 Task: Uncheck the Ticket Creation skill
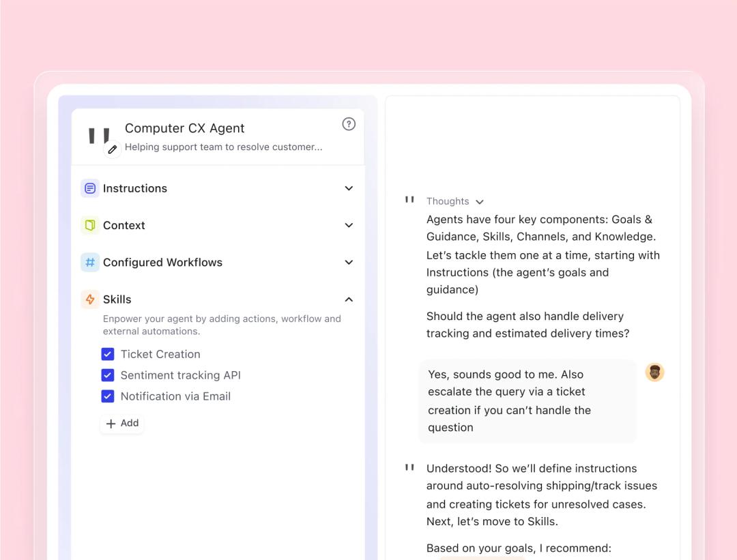pyautogui.click(x=107, y=354)
